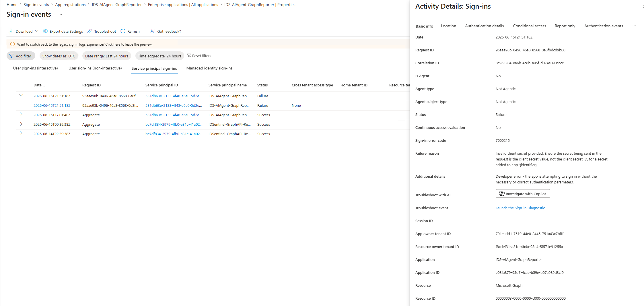Click App registrations breadcrumb
This screenshot has height=306, width=644.
coord(70,5)
